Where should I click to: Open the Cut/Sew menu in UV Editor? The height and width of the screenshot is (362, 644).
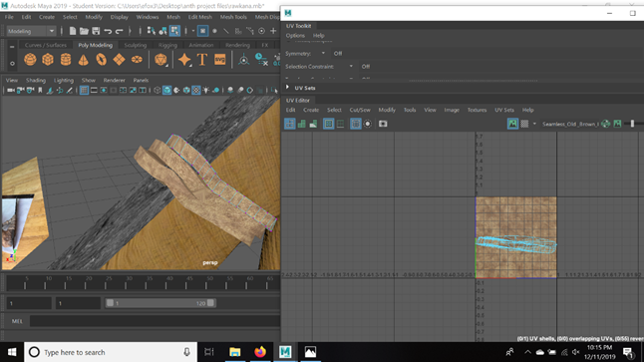(x=360, y=110)
